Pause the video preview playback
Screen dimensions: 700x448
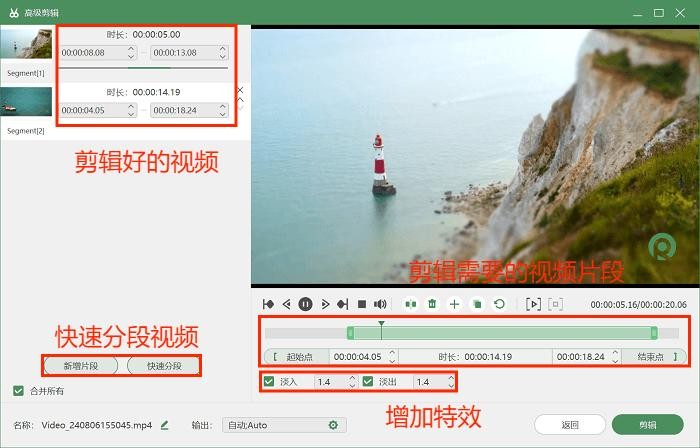pyautogui.click(x=305, y=304)
